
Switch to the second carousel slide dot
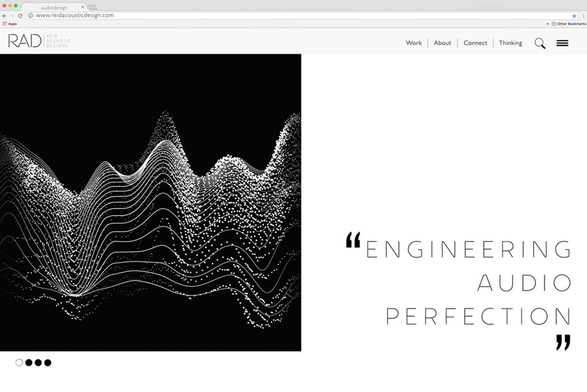click(x=29, y=362)
